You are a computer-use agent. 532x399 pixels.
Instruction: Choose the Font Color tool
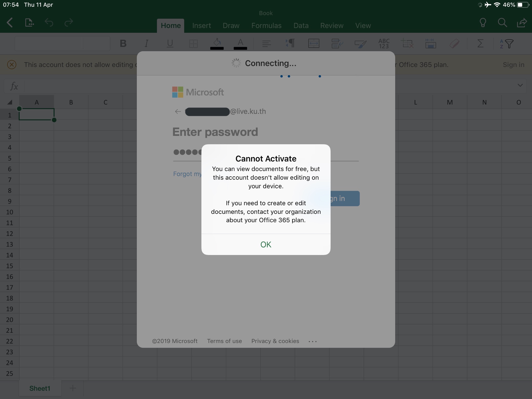pyautogui.click(x=240, y=43)
